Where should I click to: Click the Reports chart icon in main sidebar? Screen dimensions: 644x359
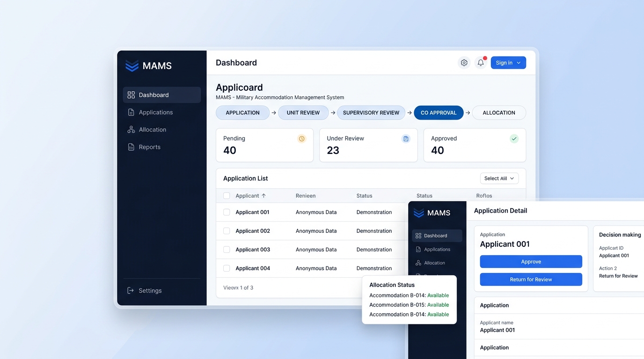tap(131, 147)
